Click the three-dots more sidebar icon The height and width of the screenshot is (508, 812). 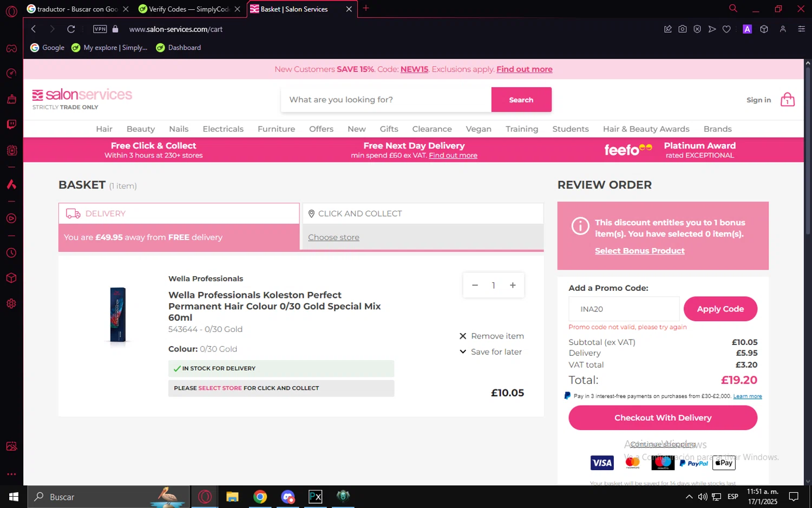(x=11, y=474)
